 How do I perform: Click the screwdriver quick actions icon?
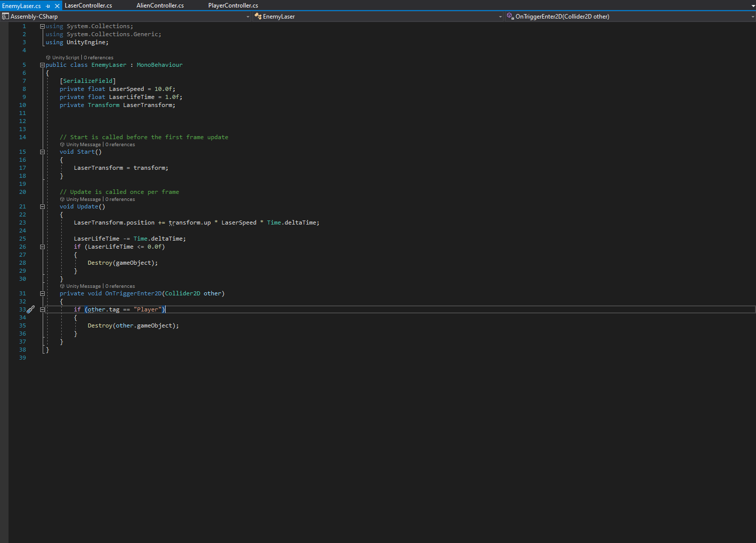[x=31, y=309]
